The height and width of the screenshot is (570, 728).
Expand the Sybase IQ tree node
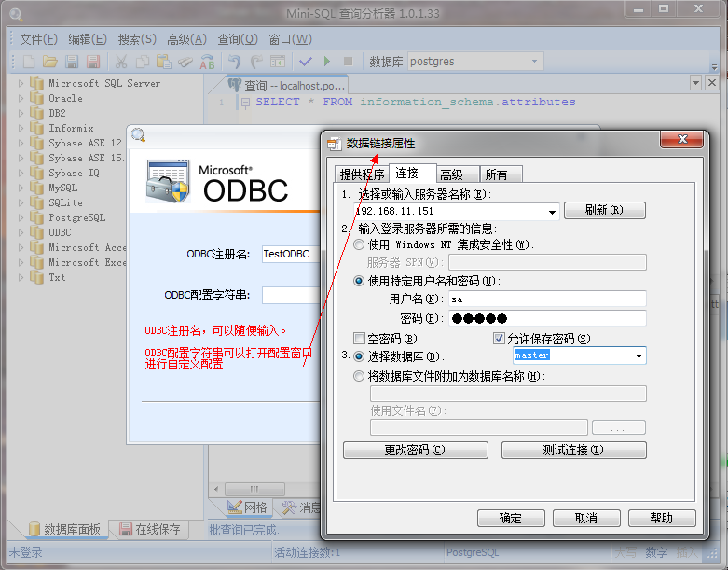click(21, 173)
